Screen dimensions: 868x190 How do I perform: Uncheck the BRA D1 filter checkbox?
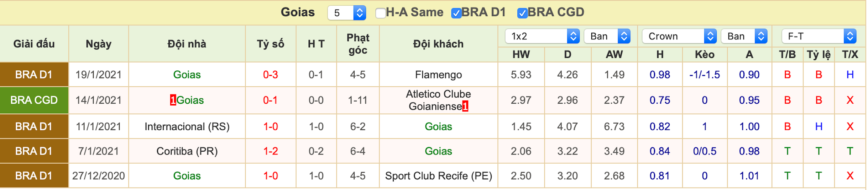click(x=456, y=13)
